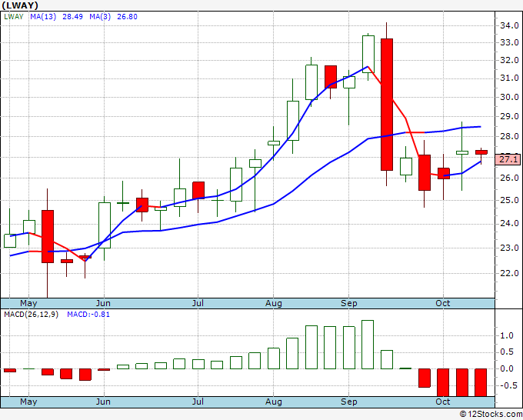Open the 12Stocks.com copyright link

tap(491, 415)
